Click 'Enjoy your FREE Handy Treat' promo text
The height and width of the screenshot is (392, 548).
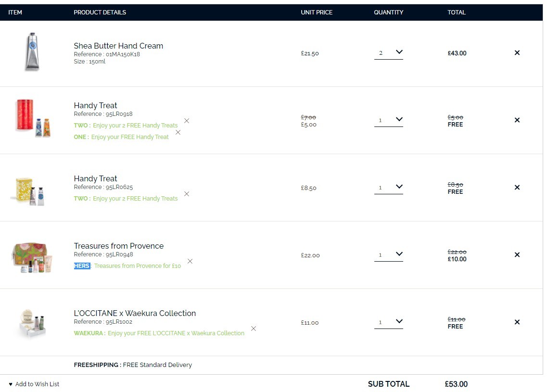tap(130, 137)
